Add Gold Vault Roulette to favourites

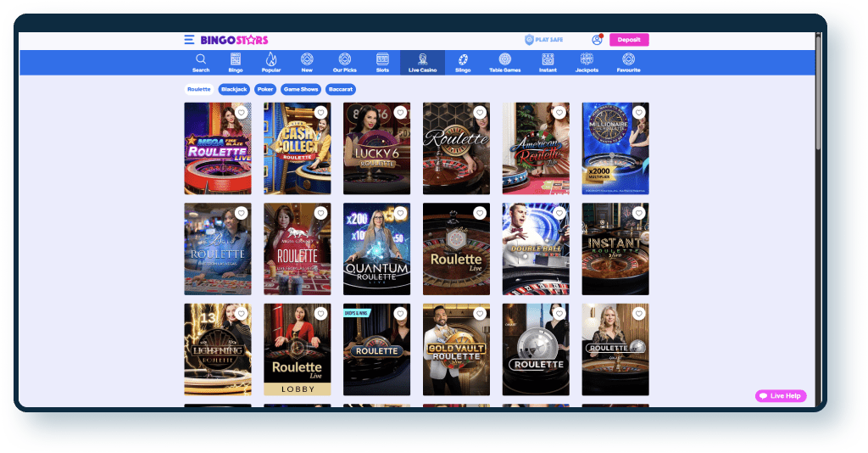480,314
